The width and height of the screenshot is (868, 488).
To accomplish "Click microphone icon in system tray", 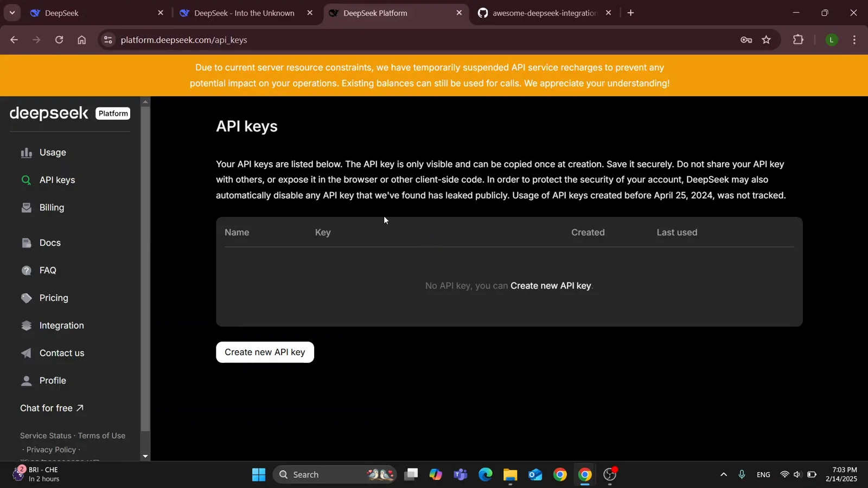I will coord(742,475).
